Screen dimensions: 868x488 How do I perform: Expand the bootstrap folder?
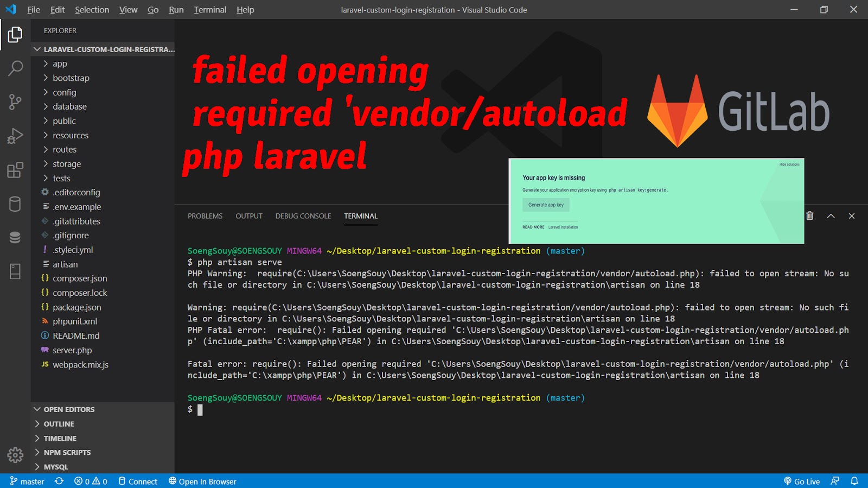pos(103,78)
